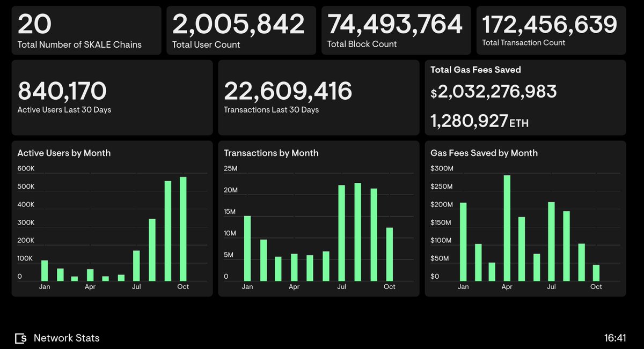This screenshot has width=644, height=349.
Task: Click the 172,456,639 transaction count figure
Action: (550, 24)
